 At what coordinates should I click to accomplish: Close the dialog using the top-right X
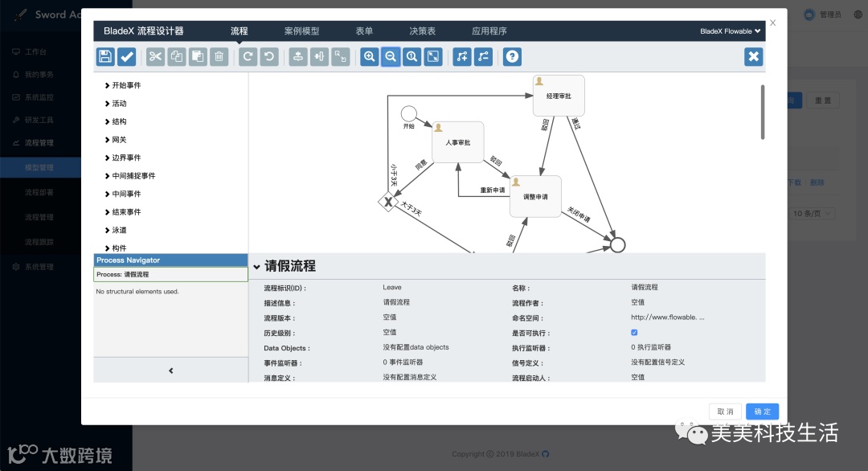773,23
